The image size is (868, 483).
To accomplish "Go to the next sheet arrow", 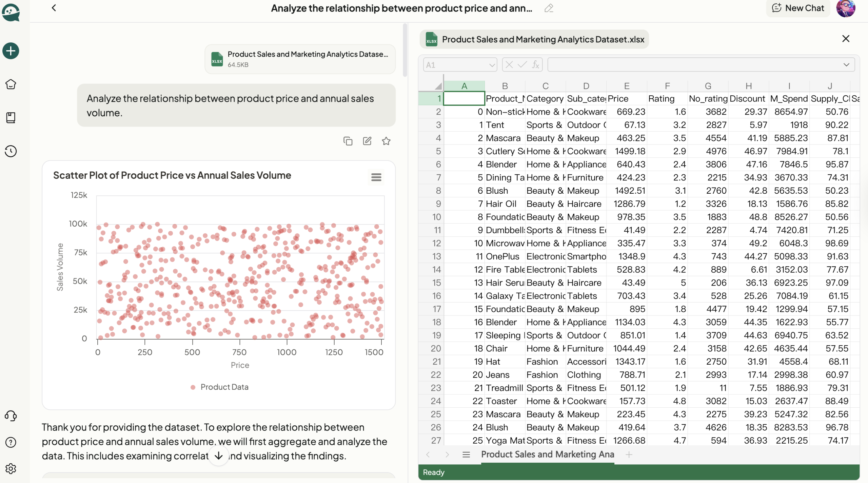I will pos(447,455).
